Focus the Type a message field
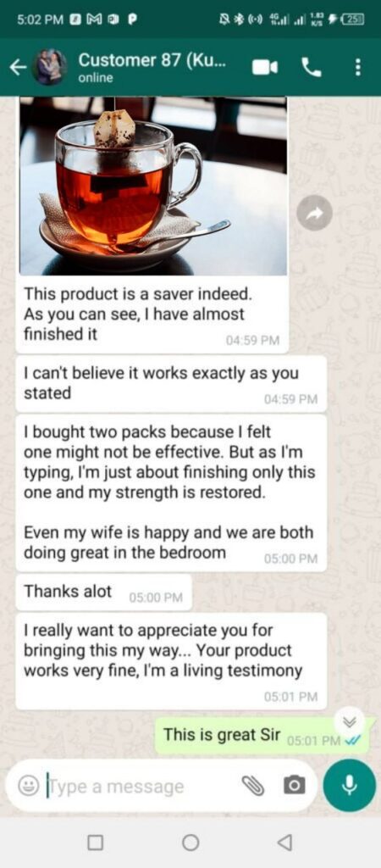The height and width of the screenshot is (868, 381). click(x=144, y=786)
